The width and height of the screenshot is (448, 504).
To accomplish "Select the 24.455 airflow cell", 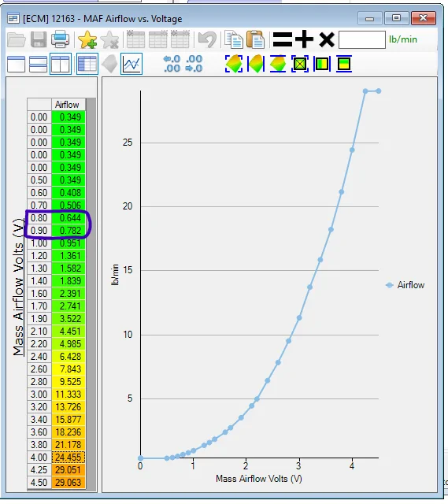I will point(68,458).
